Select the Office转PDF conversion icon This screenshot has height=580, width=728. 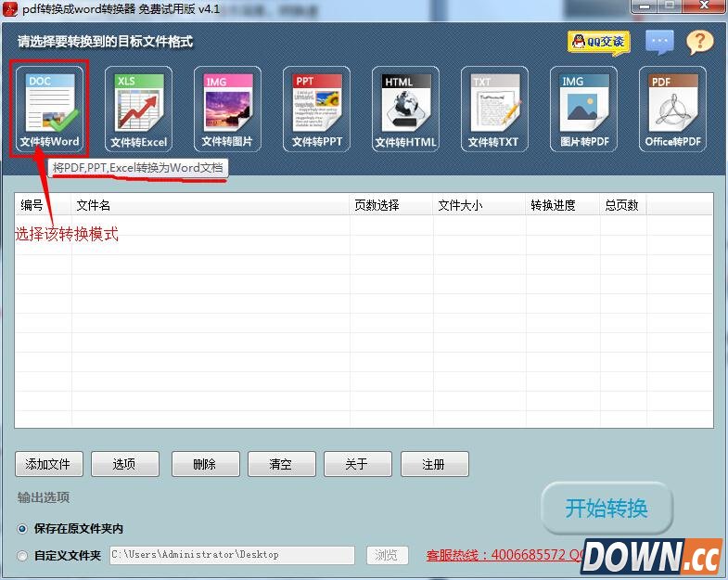click(672, 110)
